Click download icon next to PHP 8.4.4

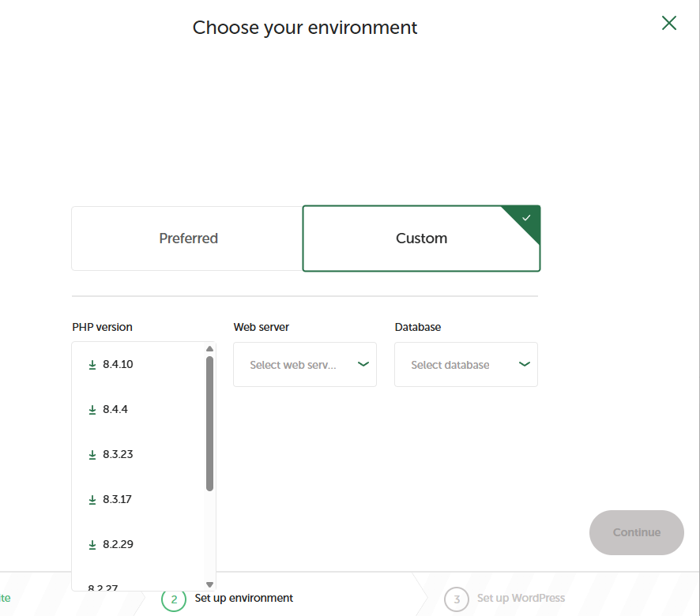(92, 410)
